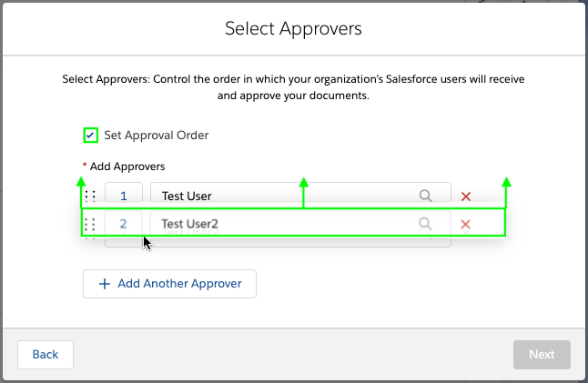Remove Test User with the red X
This screenshot has height=383, width=588.
point(466,196)
